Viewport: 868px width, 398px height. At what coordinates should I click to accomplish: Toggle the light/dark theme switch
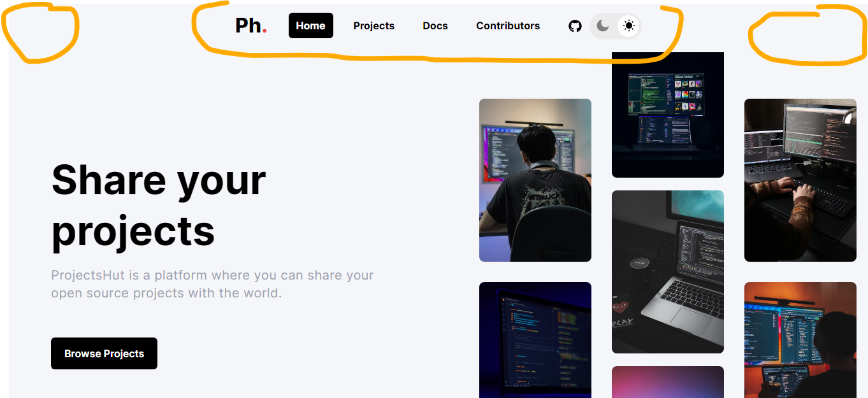[x=615, y=26]
